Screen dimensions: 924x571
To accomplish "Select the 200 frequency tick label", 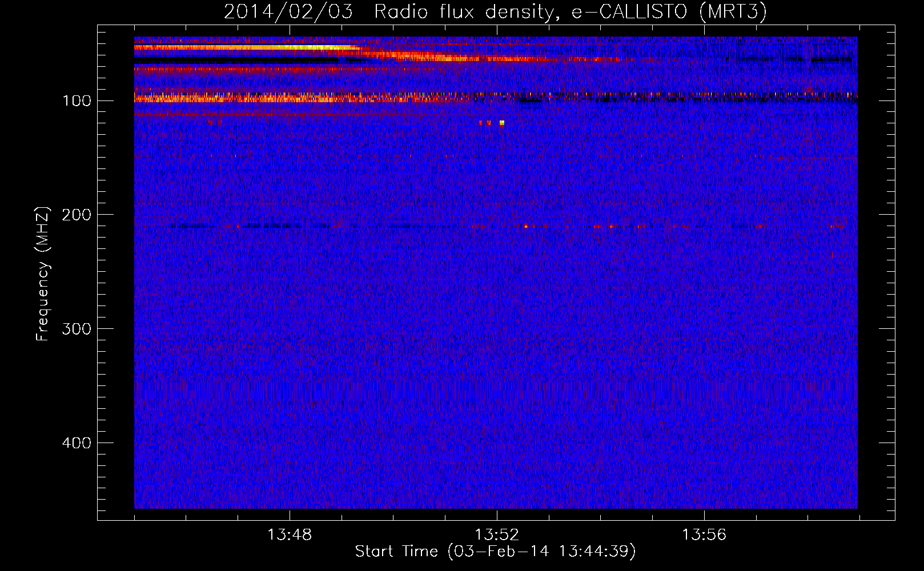I will (x=77, y=215).
